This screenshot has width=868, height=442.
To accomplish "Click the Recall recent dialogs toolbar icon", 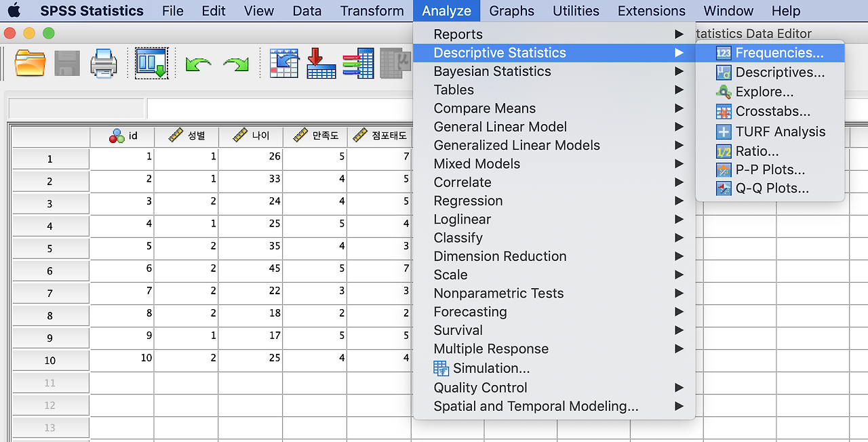I will pos(151,63).
